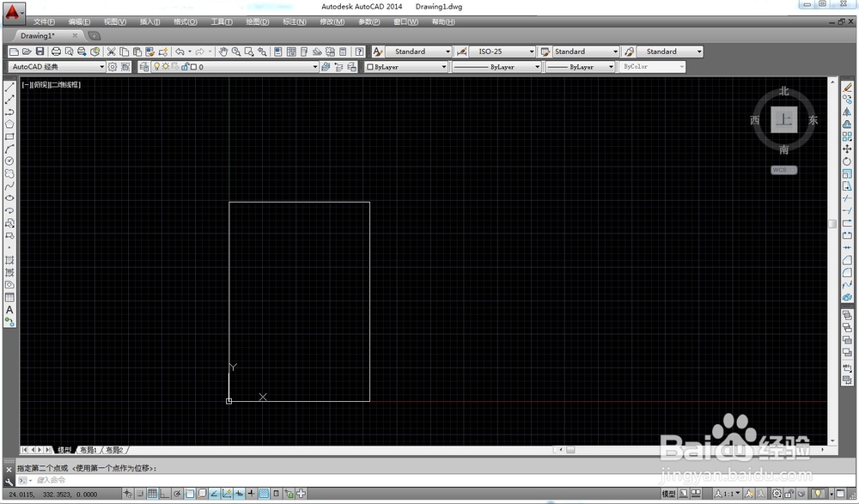This screenshot has width=859, height=504.
Task: Click the 模型 button in the status bar
Action: pyautogui.click(x=668, y=494)
